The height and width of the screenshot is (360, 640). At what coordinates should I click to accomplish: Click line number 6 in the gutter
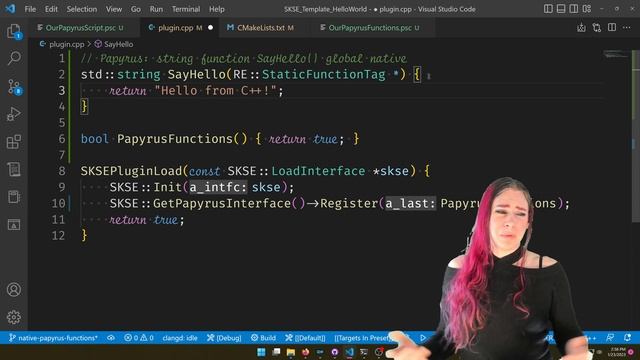[62, 139]
